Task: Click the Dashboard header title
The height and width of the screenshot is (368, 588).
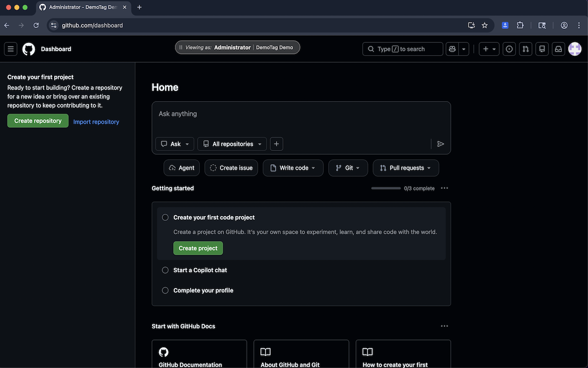Action: tap(56, 49)
